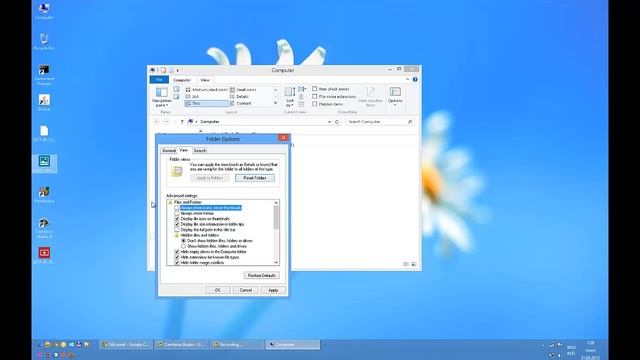
Task: Close the Folder Options dialog
Action: (283, 138)
